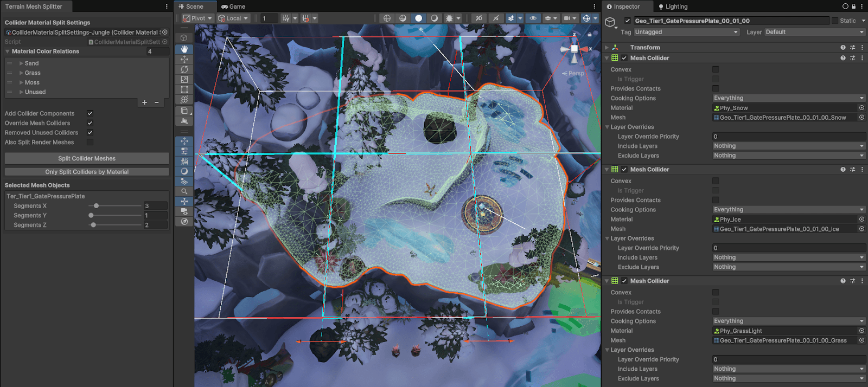Open kebab menu of first Mesh Collider
The image size is (868, 387).
point(862,58)
